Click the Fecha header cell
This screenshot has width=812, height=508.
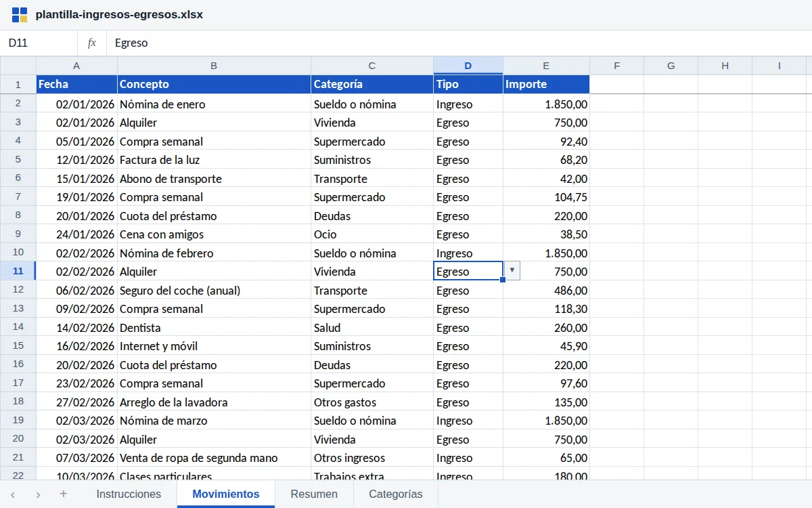76,85
